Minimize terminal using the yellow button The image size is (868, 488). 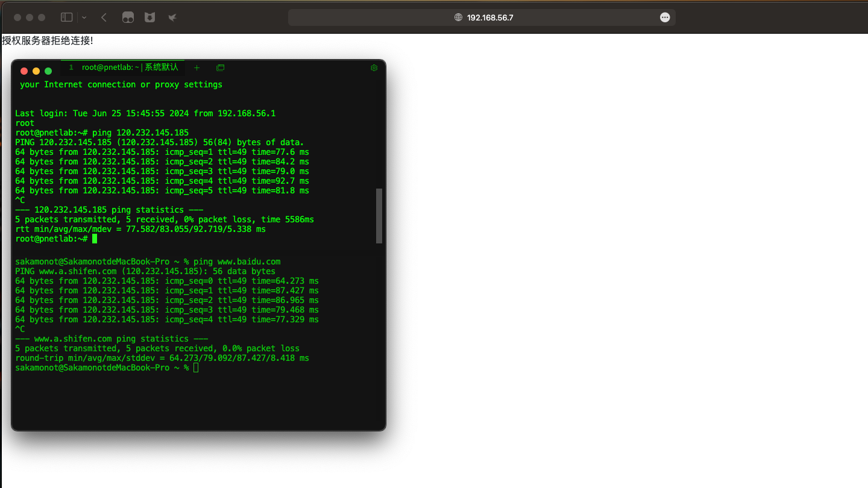(x=36, y=71)
